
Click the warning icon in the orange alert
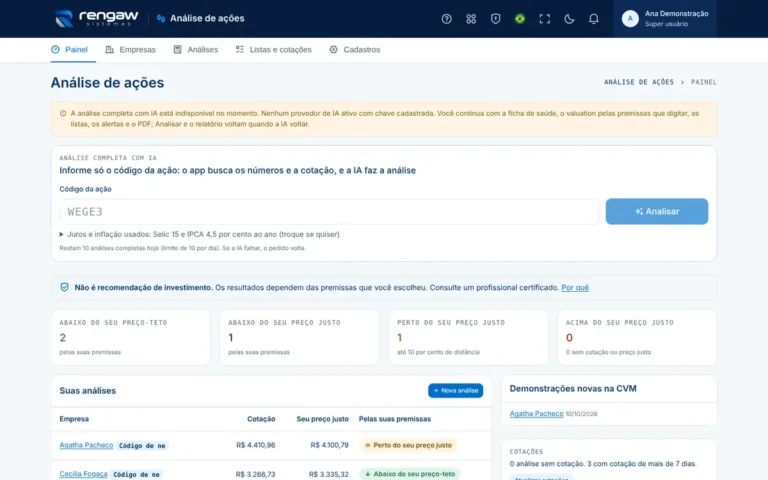[63, 114]
